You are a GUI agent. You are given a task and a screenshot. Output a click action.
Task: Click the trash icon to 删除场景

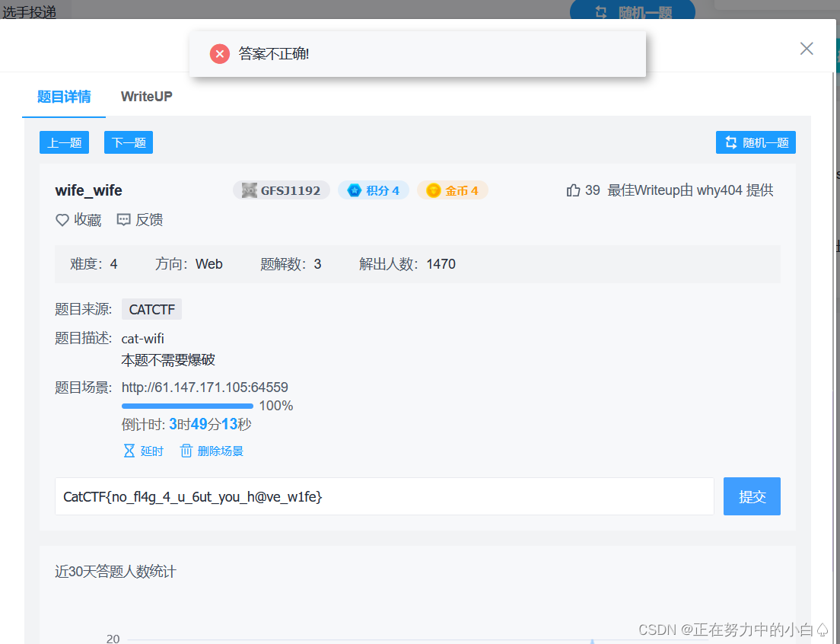(x=186, y=451)
